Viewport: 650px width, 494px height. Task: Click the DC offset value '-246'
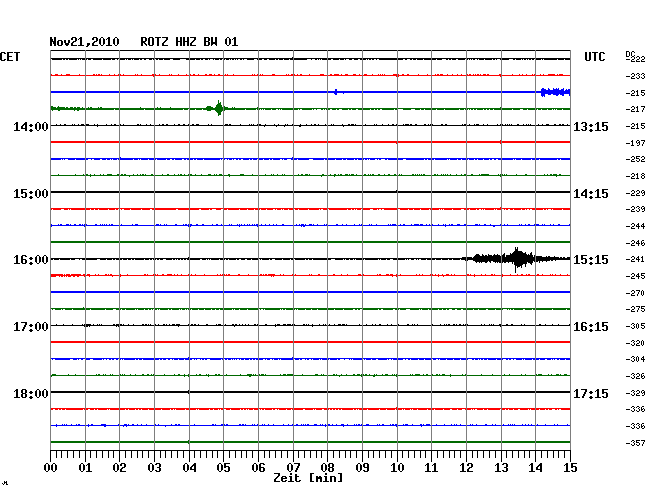click(x=635, y=243)
